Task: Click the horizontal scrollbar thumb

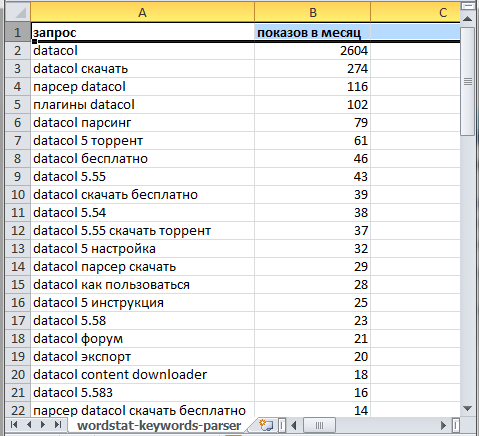Action: pos(319,425)
